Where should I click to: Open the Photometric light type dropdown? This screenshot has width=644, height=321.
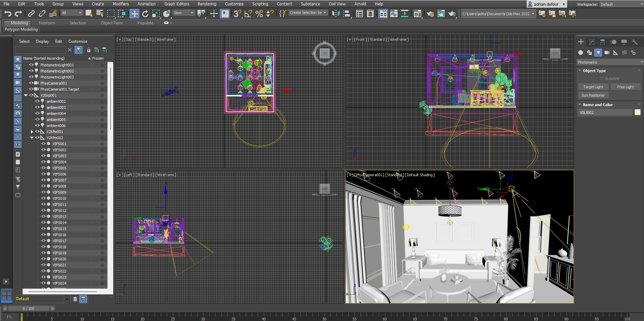tap(609, 62)
